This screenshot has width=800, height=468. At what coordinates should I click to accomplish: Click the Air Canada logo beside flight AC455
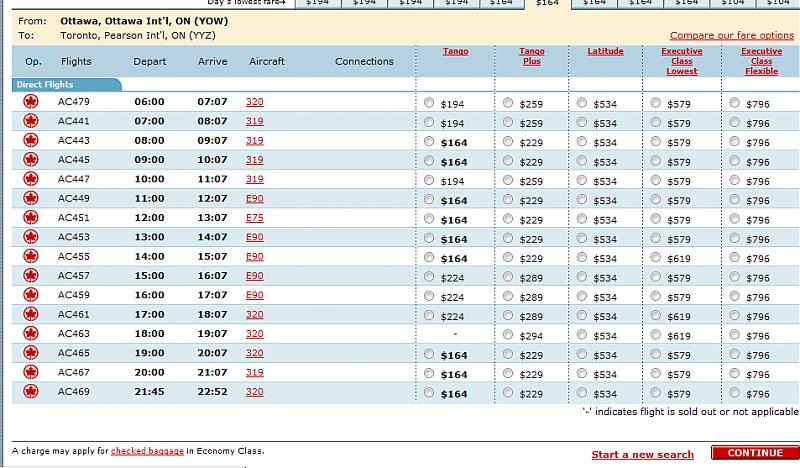tap(30, 258)
